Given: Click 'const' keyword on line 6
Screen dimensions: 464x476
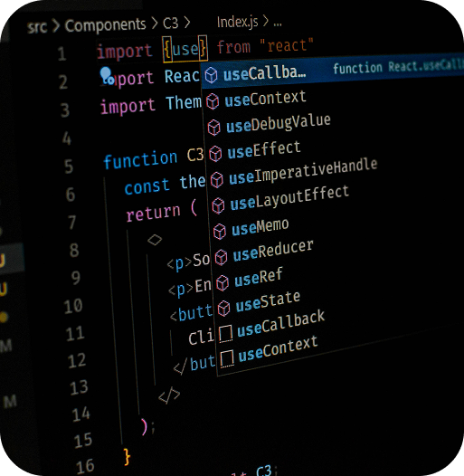Looking at the screenshot, I should [x=147, y=186].
